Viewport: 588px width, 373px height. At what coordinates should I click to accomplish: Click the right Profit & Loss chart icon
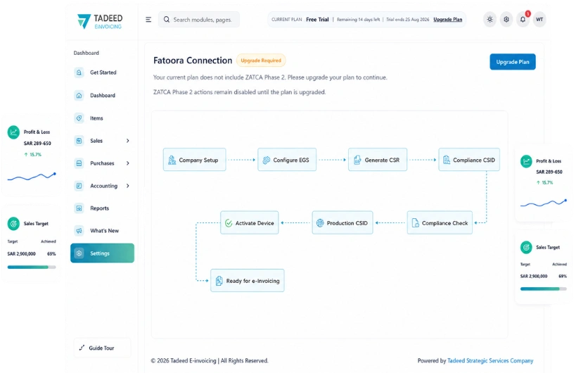pyautogui.click(x=526, y=161)
